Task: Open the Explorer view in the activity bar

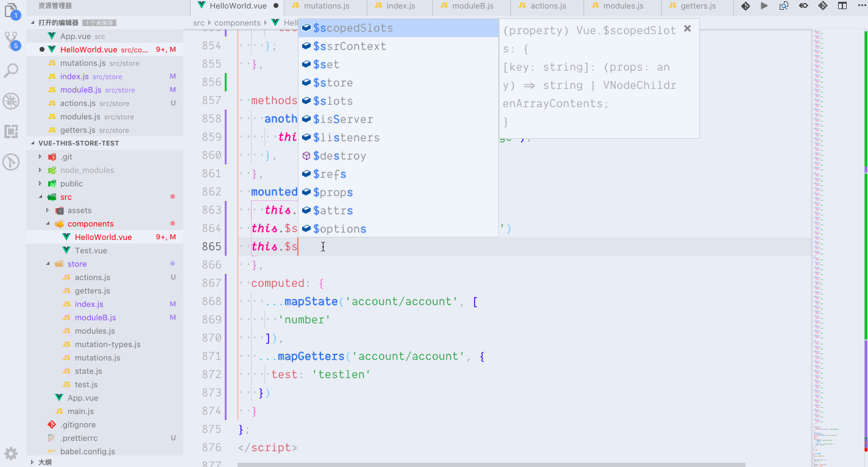Action: [12, 10]
